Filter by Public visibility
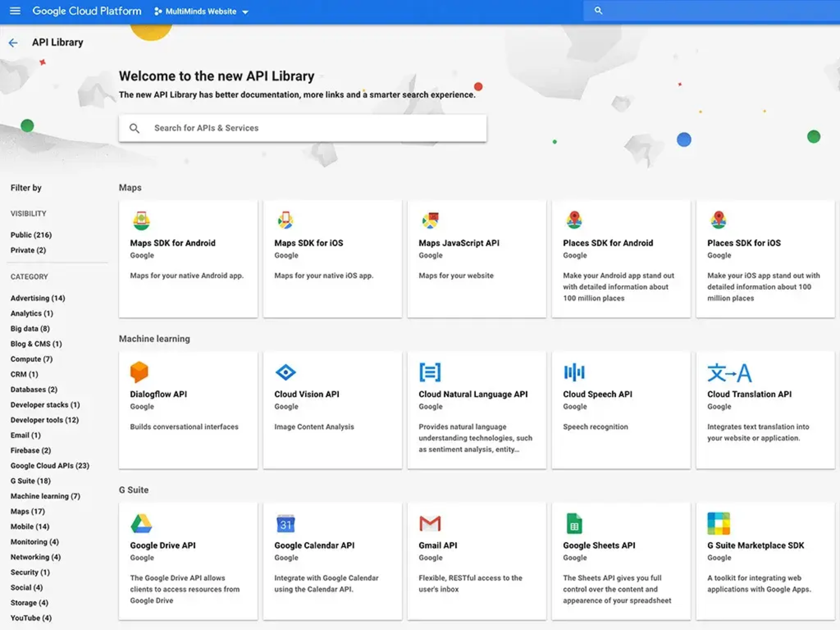The image size is (840, 630). (31, 234)
